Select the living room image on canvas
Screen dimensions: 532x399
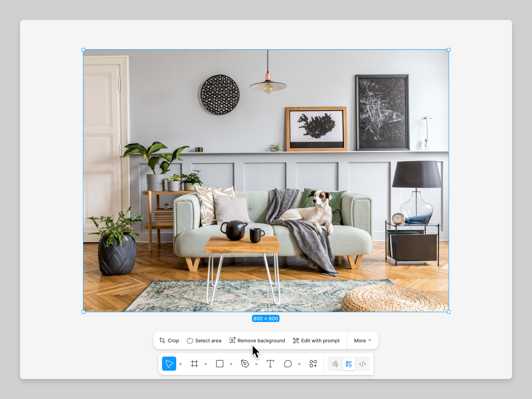click(x=265, y=180)
